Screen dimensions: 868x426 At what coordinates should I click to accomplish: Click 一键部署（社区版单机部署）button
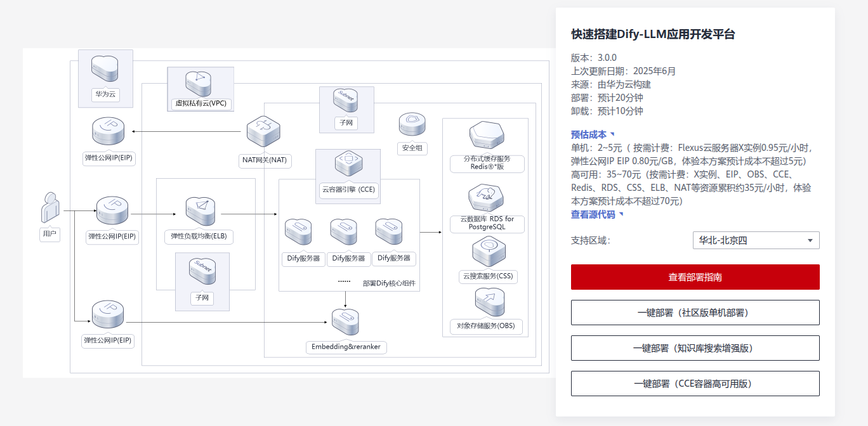[695, 313]
